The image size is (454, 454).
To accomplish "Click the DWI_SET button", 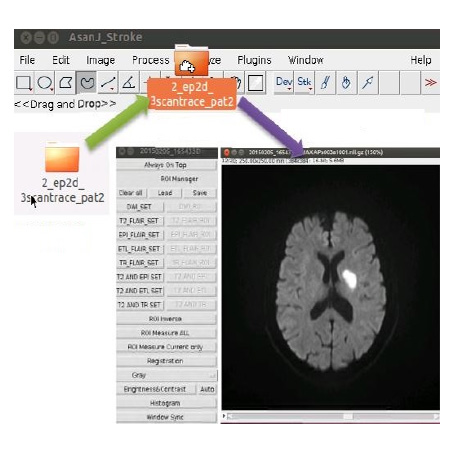I will [140, 207].
